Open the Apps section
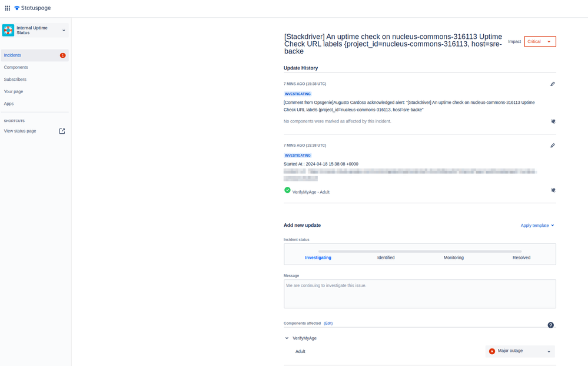 click(9, 104)
